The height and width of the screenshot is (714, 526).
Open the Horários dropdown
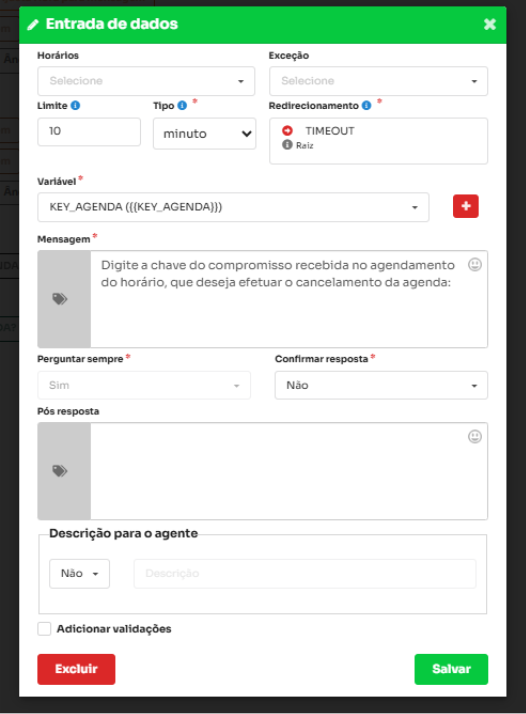click(146, 81)
